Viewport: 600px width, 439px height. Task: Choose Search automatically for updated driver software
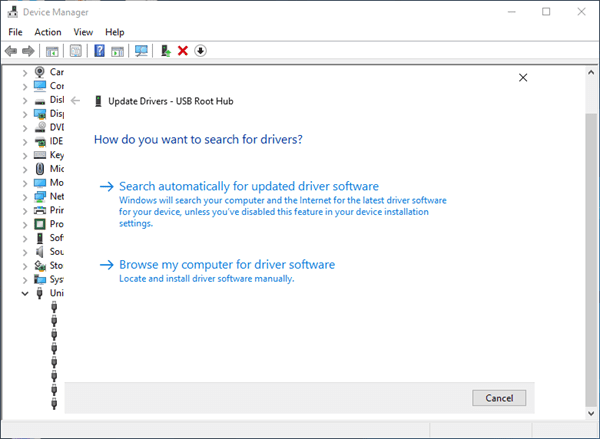point(248,187)
